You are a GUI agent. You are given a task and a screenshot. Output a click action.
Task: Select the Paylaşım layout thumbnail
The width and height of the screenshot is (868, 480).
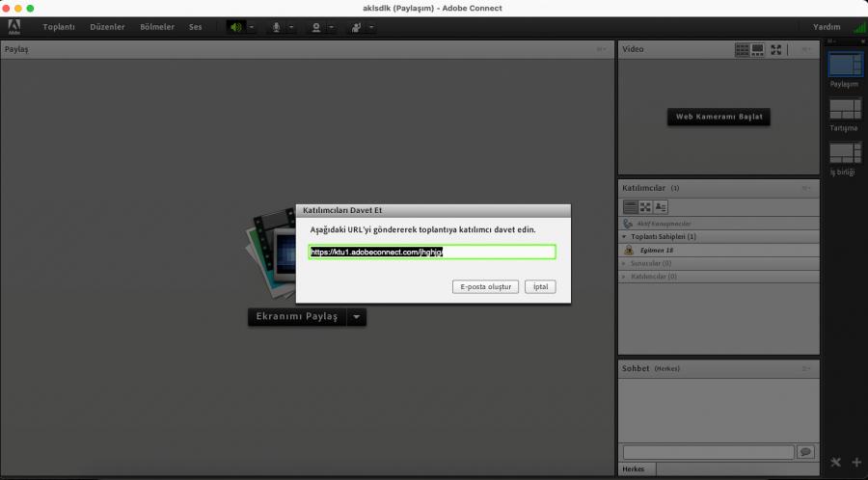point(845,65)
